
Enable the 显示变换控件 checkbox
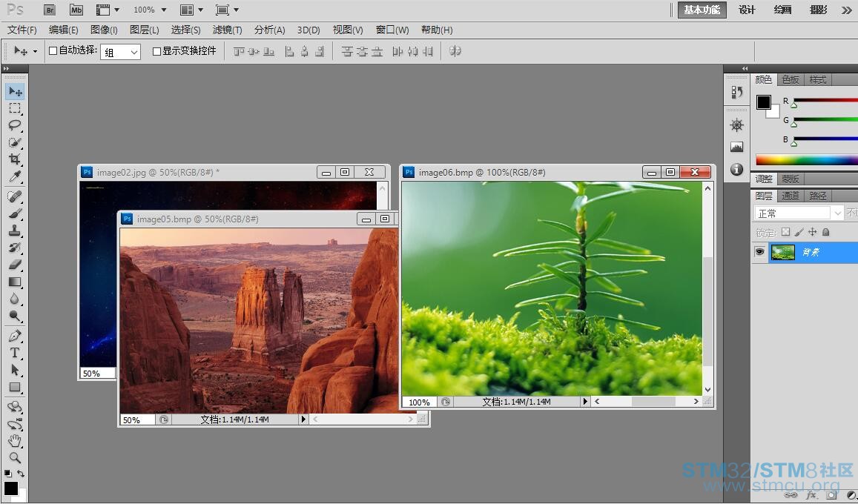(156, 51)
